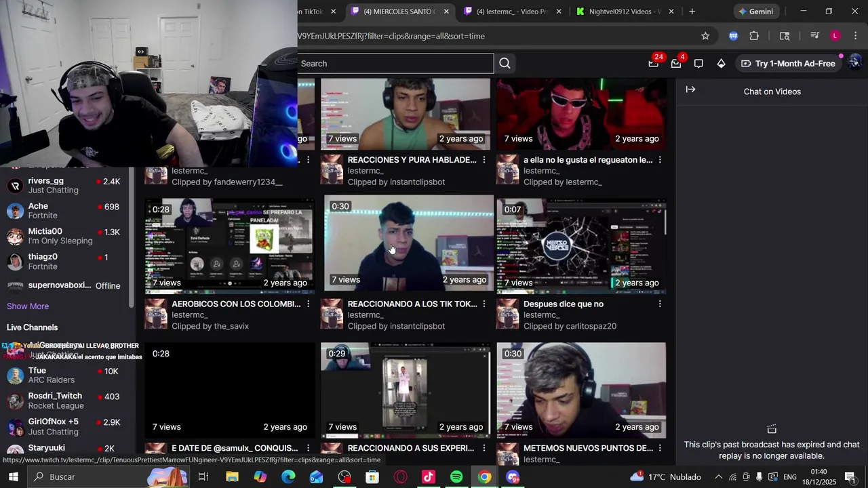Image resolution: width=868 pixels, height=488 pixels.
Task: Open options menu for REACCIONES Y PURA HABLADE clip
Action: [x=484, y=160]
